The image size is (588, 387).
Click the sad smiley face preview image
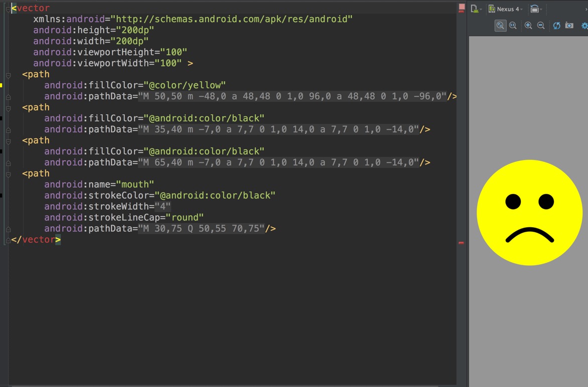[529, 213]
